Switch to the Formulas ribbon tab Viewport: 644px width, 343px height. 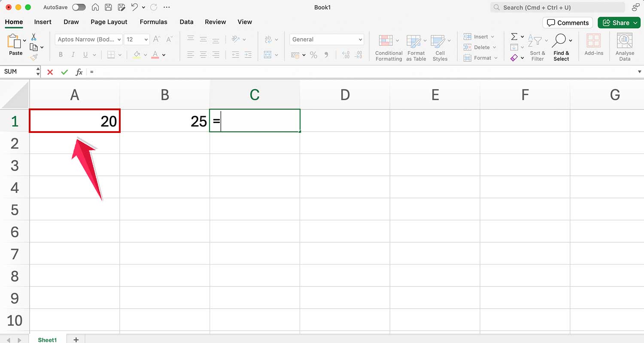click(x=153, y=22)
